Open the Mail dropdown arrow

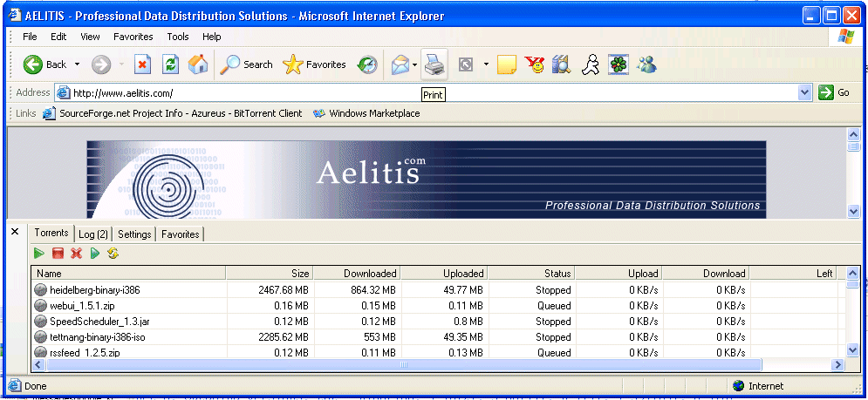pyautogui.click(x=414, y=64)
